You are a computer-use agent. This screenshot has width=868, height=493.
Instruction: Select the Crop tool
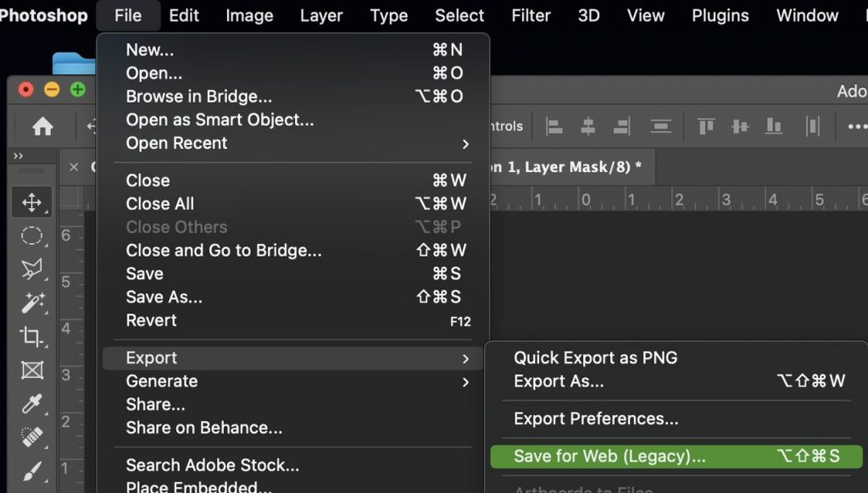[x=31, y=336]
